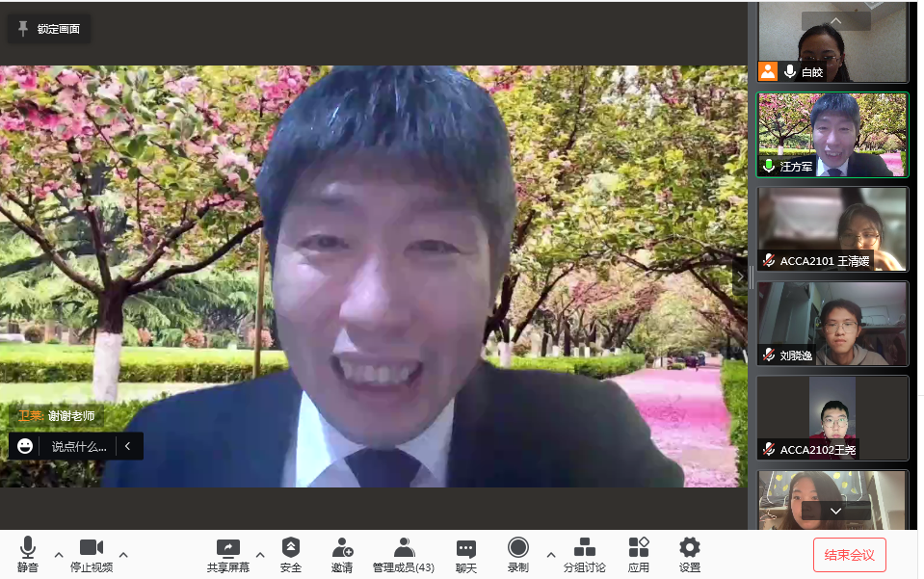Image resolution: width=924 pixels, height=579 pixels.
Task: Click the main speaker video area
Action: tap(374, 276)
